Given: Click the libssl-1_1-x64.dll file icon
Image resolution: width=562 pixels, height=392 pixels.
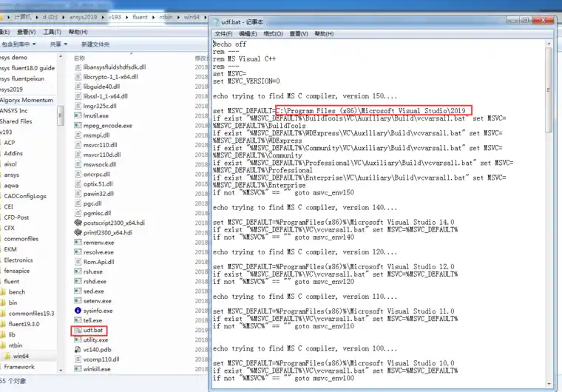Looking at the screenshot, I should pos(78,96).
